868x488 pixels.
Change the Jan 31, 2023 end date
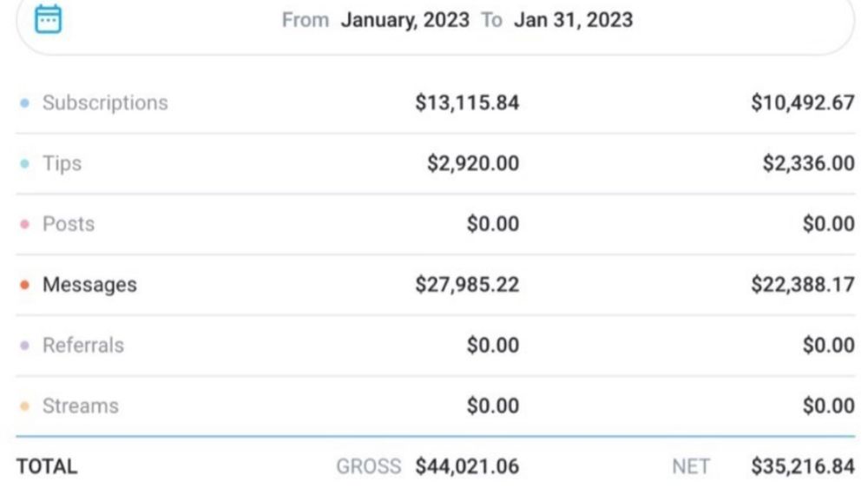pyautogui.click(x=573, y=20)
